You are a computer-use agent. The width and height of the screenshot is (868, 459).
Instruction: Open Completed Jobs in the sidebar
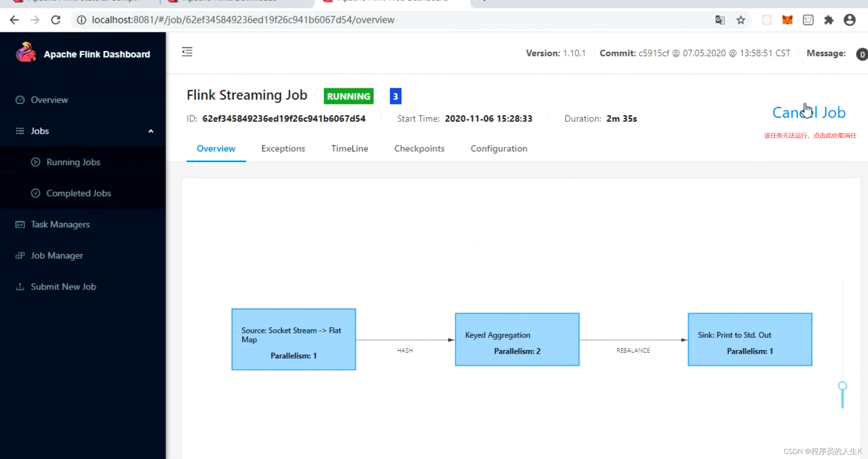78,193
